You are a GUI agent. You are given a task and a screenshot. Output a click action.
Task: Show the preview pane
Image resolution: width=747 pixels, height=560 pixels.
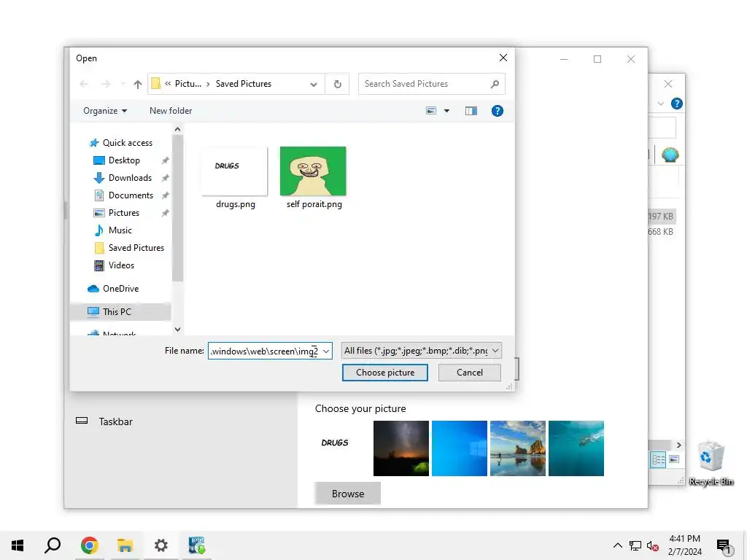click(471, 111)
